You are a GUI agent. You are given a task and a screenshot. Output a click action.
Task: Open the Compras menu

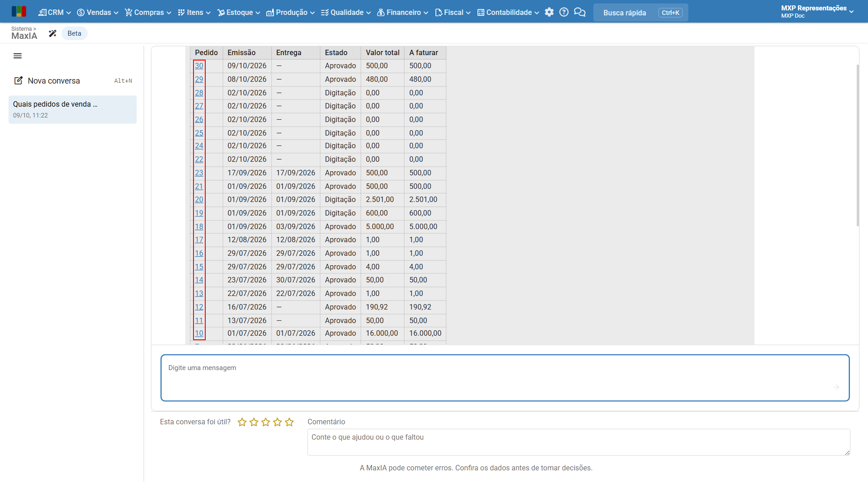[x=148, y=12]
